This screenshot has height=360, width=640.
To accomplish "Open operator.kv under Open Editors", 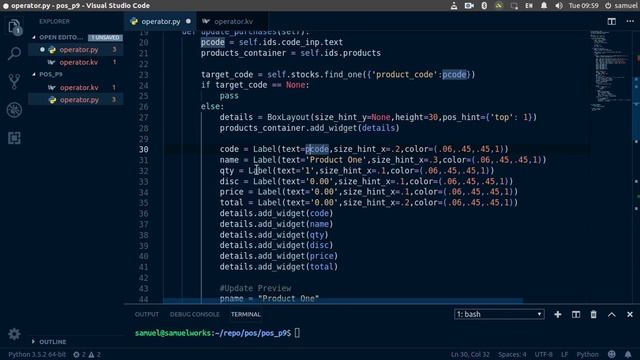I will 79,62.
